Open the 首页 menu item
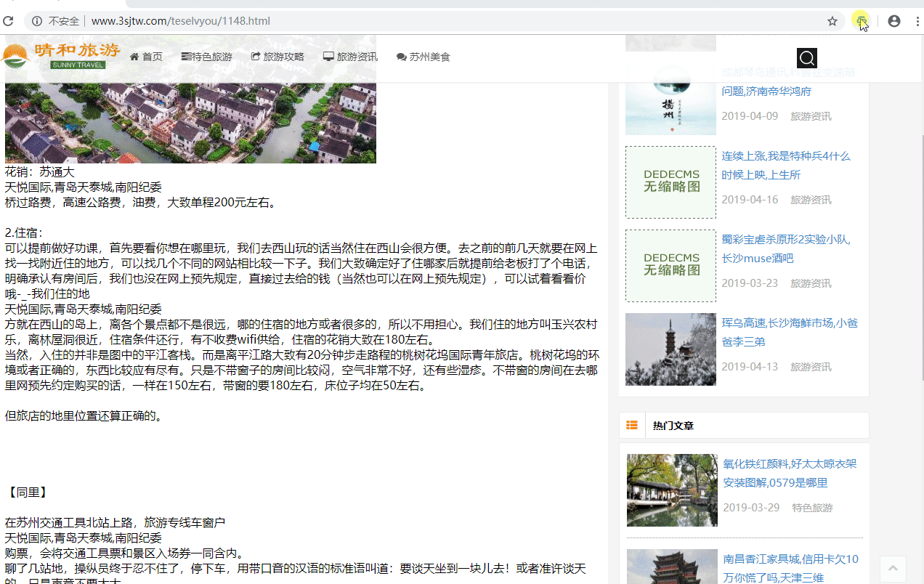Viewport: 924px width, 584px height. tap(146, 57)
